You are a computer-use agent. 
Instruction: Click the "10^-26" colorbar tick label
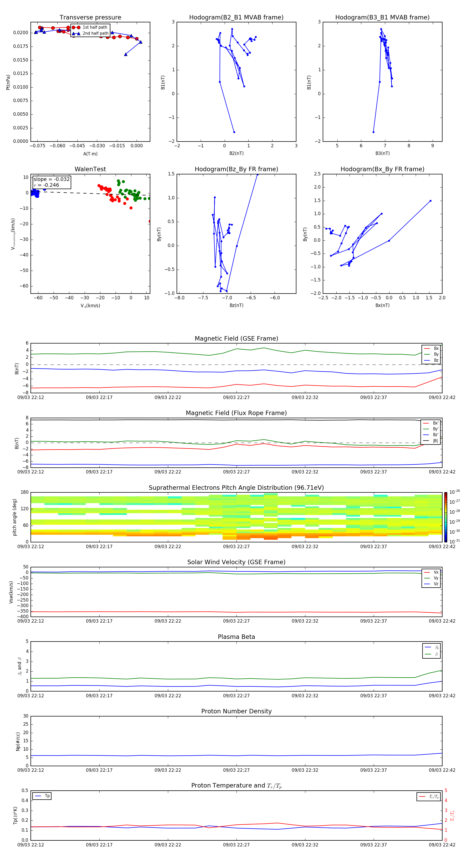click(455, 492)
